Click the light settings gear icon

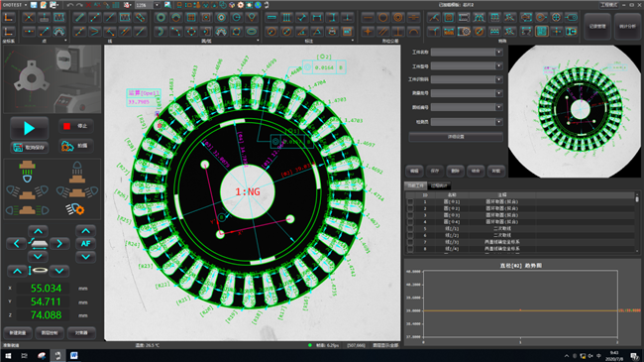(x=75, y=210)
